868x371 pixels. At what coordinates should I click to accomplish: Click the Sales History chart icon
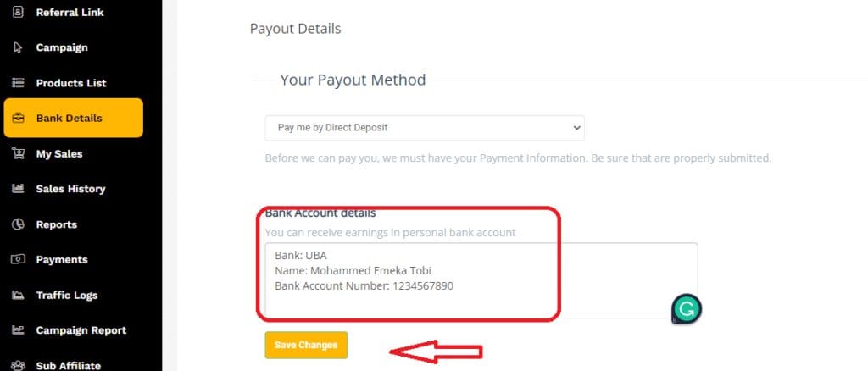coord(19,189)
